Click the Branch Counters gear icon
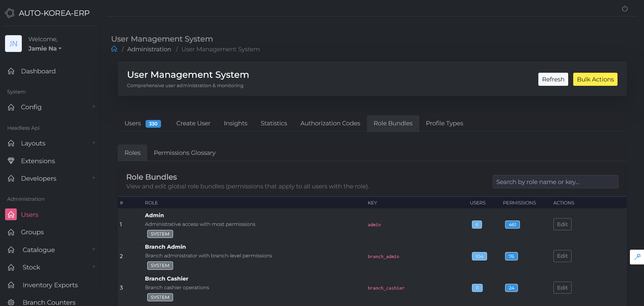The height and width of the screenshot is (306, 644). [11, 302]
